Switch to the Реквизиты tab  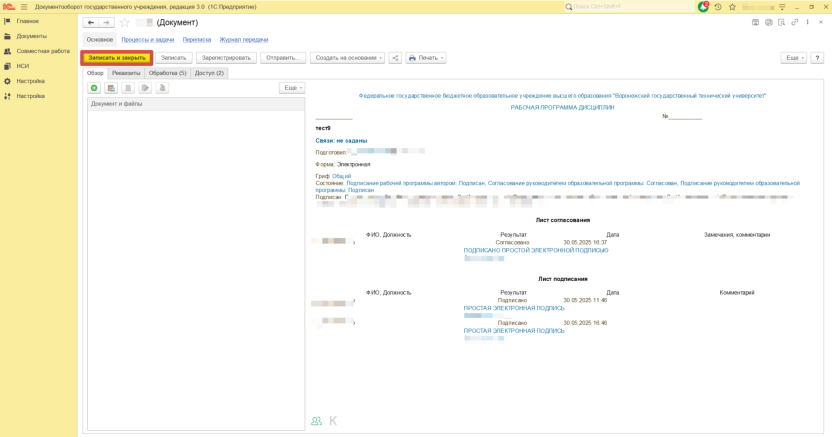click(126, 73)
